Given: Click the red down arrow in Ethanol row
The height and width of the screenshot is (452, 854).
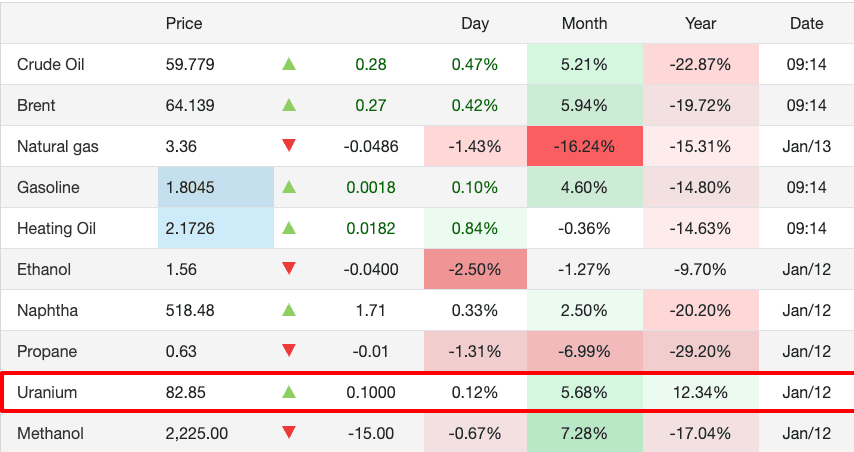Looking at the screenshot, I should [x=289, y=268].
